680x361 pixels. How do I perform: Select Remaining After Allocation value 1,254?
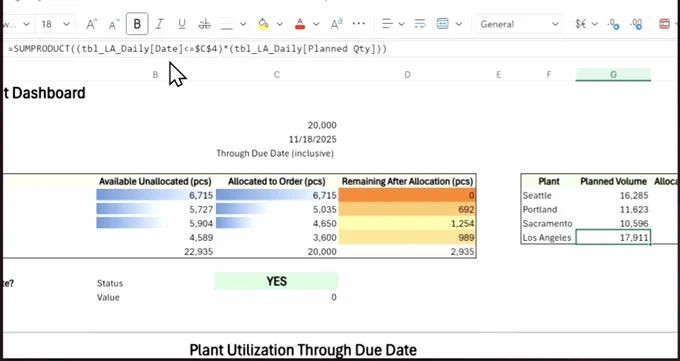point(407,223)
